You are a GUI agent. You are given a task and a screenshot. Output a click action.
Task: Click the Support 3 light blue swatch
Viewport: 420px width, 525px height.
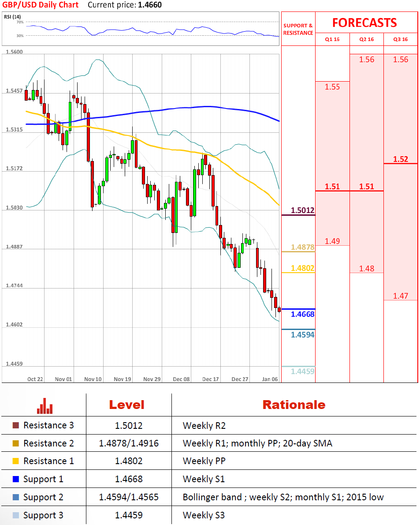coord(16,515)
